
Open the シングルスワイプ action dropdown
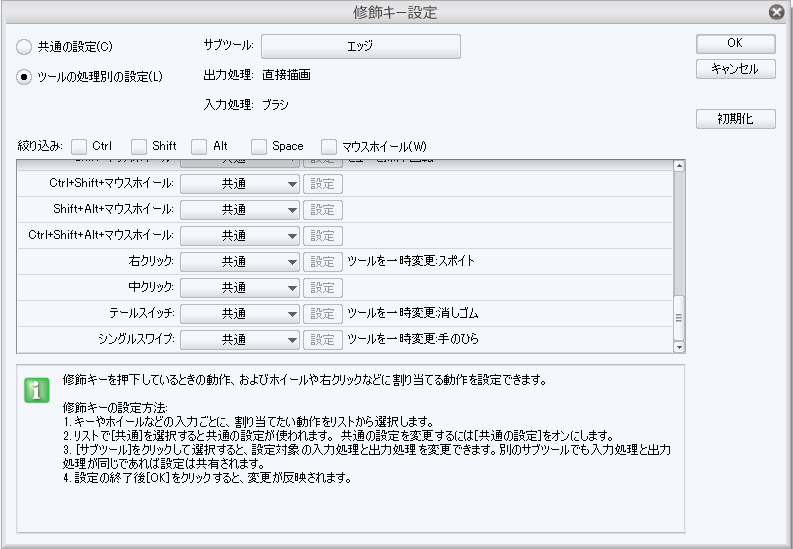click(240, 340)
